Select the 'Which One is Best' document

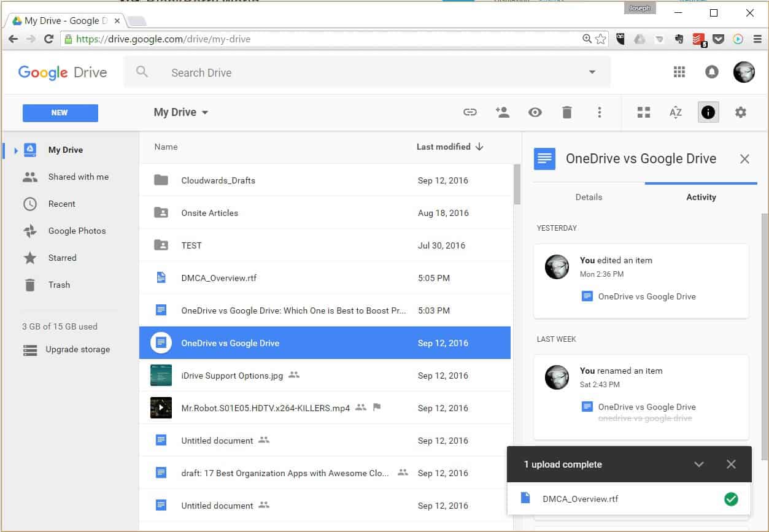[326, 310]
